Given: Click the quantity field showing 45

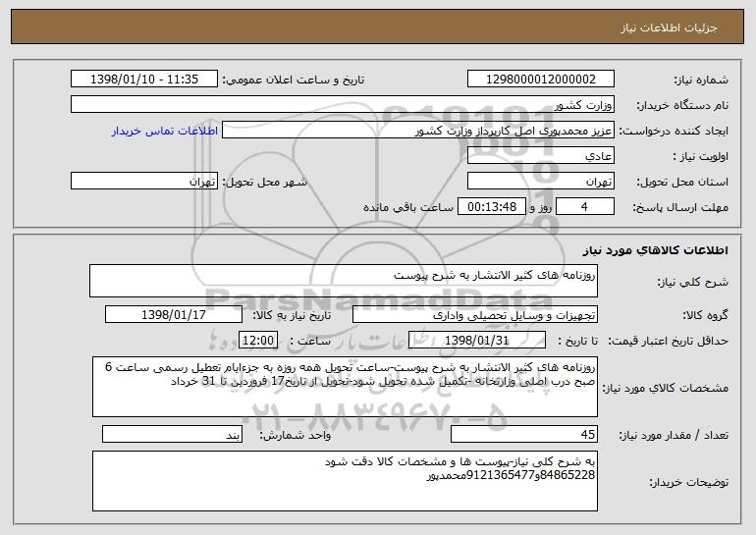Looking at the screenshot, I should tap(524, 434).
